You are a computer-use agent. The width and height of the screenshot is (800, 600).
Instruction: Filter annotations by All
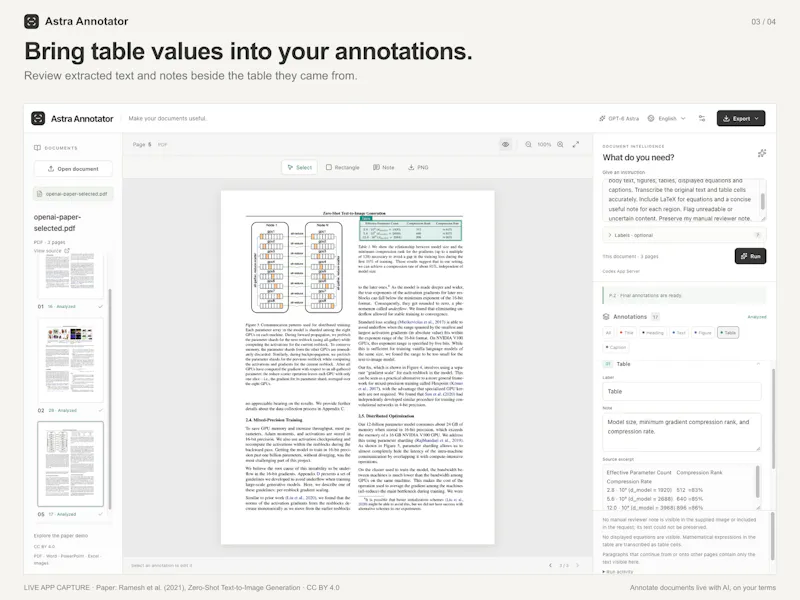pos(608,333)
